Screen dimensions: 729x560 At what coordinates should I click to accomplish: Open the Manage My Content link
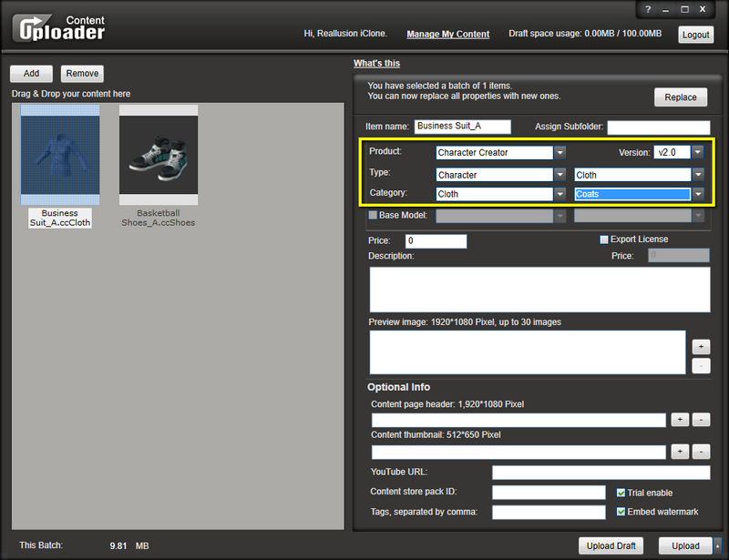tap(447, 34)
